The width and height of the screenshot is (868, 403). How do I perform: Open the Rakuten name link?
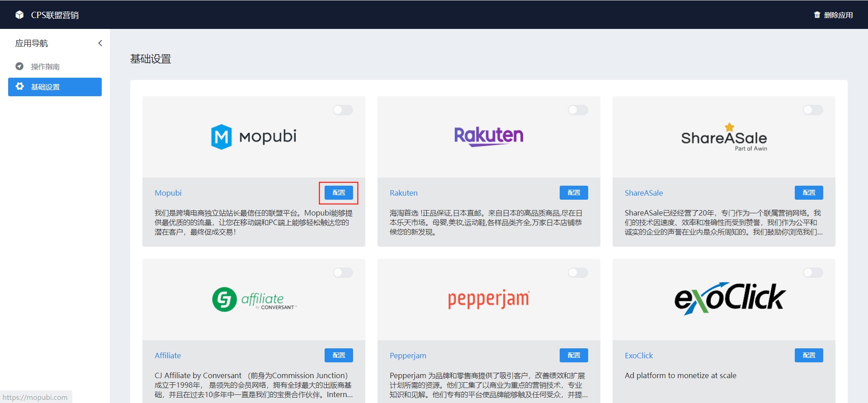click(404, 193)
